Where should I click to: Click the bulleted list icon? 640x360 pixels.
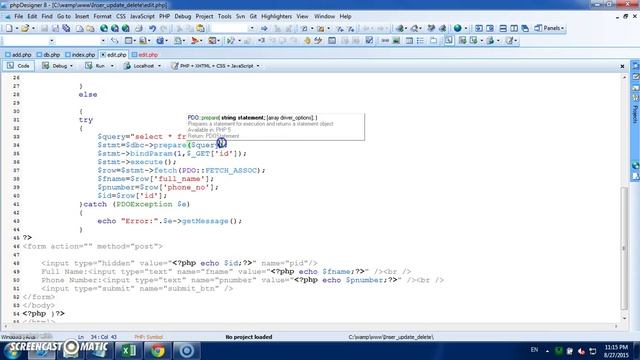[x=420, y=40]
